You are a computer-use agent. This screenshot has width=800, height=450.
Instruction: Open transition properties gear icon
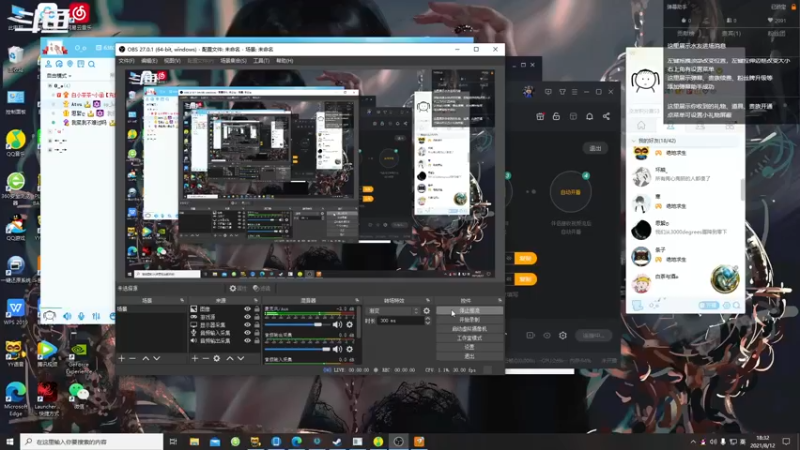click(427, 311)
